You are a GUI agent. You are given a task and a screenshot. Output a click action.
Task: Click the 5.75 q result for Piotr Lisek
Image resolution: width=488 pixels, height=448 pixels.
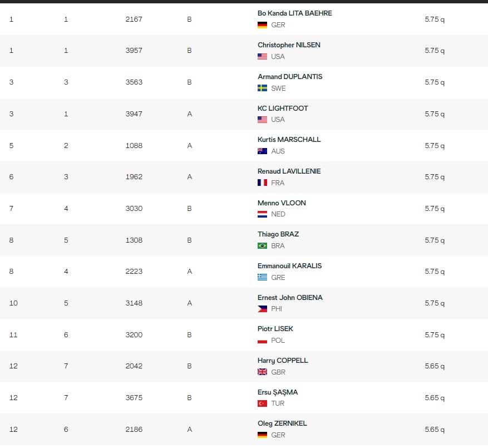(435, 335)
